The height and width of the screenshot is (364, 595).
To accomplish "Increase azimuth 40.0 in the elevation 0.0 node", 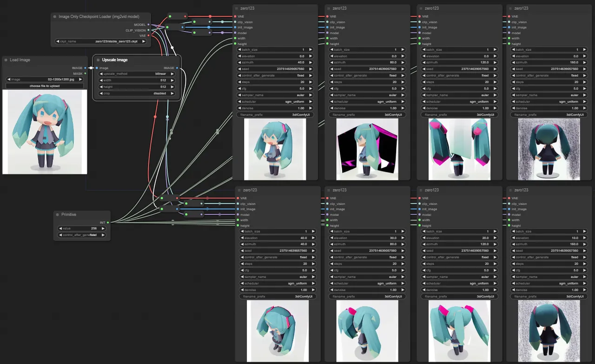I will point(311,63).
